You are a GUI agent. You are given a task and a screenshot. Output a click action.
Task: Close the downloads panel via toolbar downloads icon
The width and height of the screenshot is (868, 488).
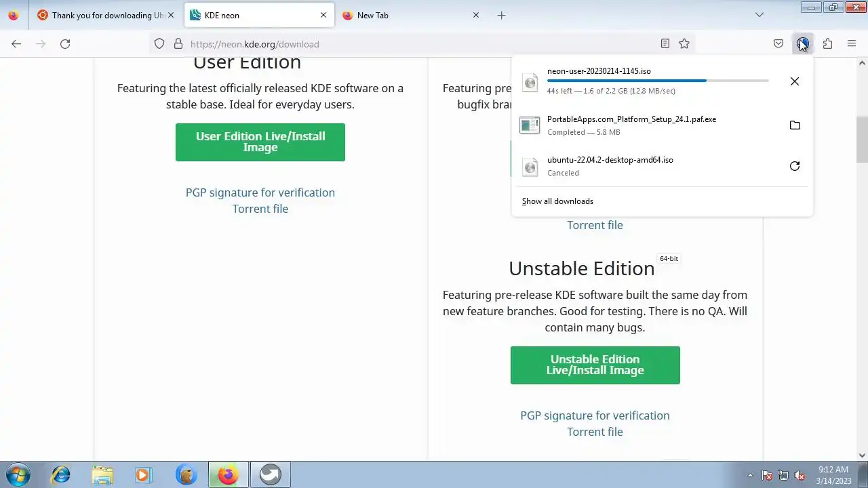pyautogui.click(x=803, y=44)
